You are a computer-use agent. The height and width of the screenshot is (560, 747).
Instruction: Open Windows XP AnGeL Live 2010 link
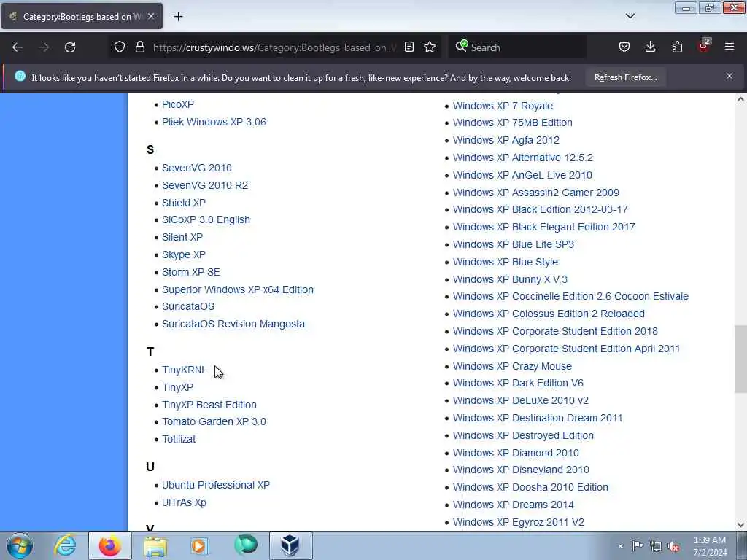tap(522, 175)
